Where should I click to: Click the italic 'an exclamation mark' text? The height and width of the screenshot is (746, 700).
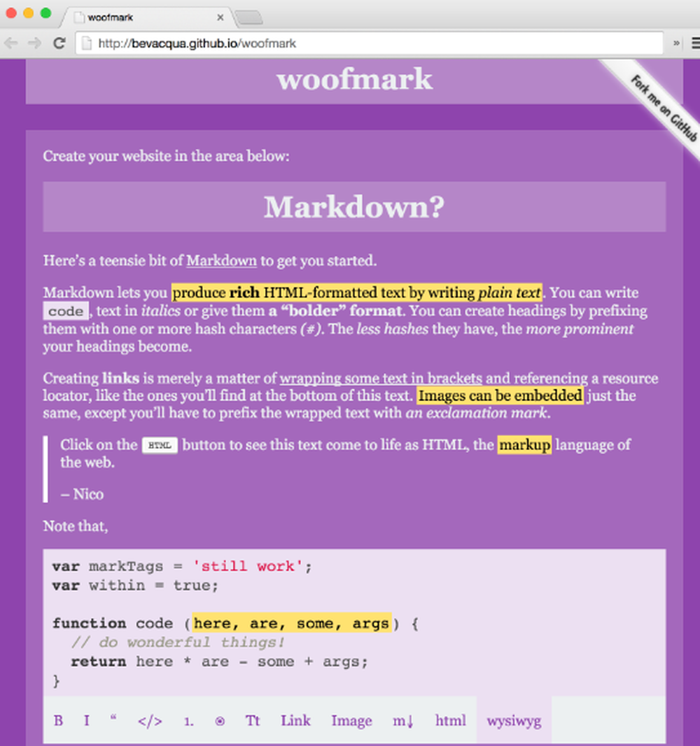click(476, 413)
